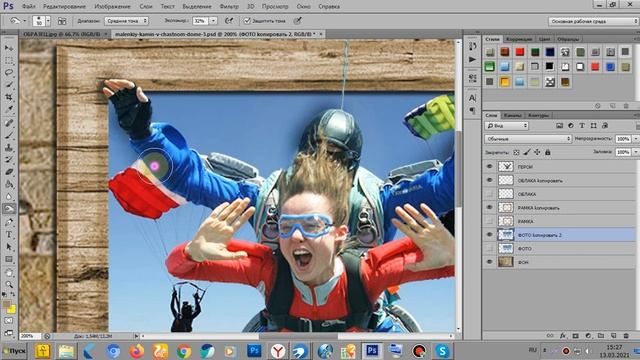Screen dimensions: 640x360
Task: Open the layer blend mode dropdown
Action: (528, 139)
